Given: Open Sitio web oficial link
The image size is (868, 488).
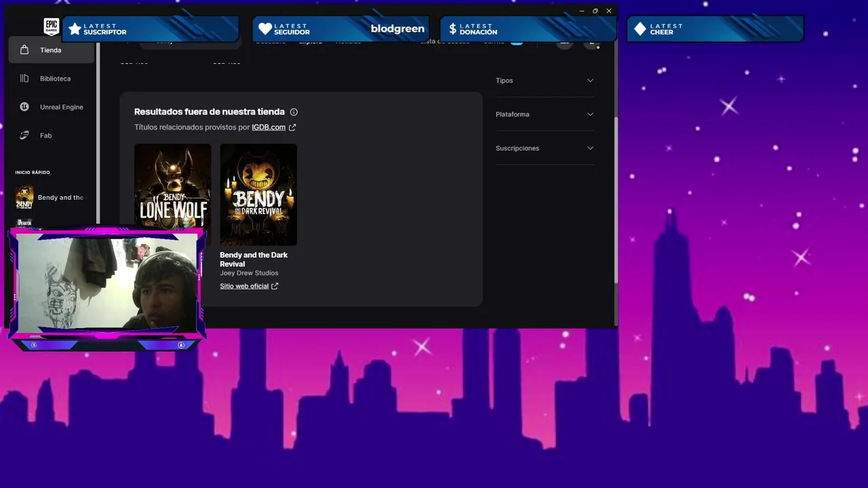Looking at the screenshot, I should (244, 286).
